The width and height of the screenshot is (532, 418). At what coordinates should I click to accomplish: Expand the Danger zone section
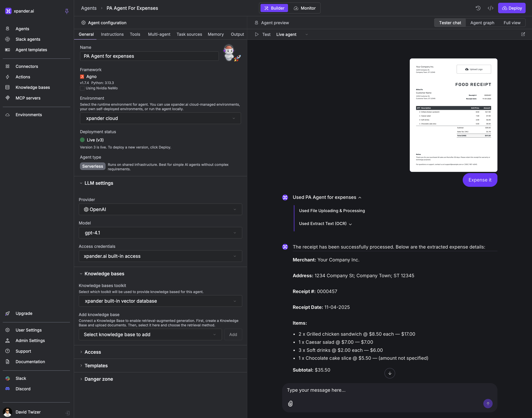click(x=99, y=379)
